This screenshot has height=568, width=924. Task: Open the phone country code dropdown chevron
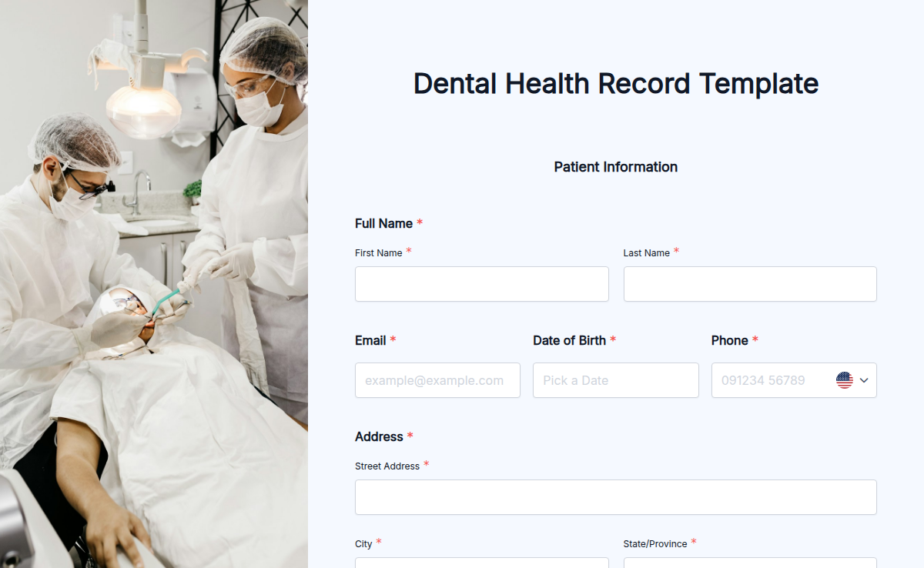coord(864,379)
